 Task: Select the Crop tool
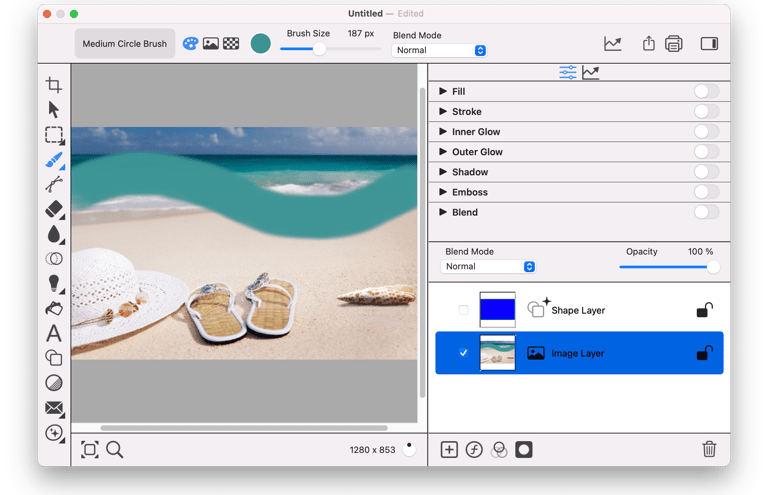pos(54,85)
